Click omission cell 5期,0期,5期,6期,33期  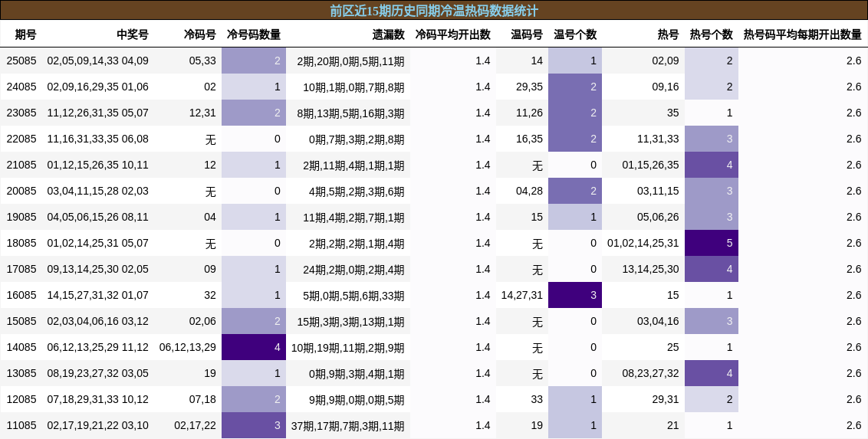(x=353, y=295)
